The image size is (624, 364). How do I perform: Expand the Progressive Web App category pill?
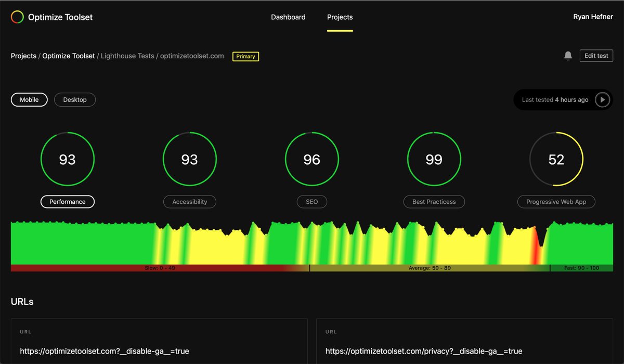coord(556,202)
